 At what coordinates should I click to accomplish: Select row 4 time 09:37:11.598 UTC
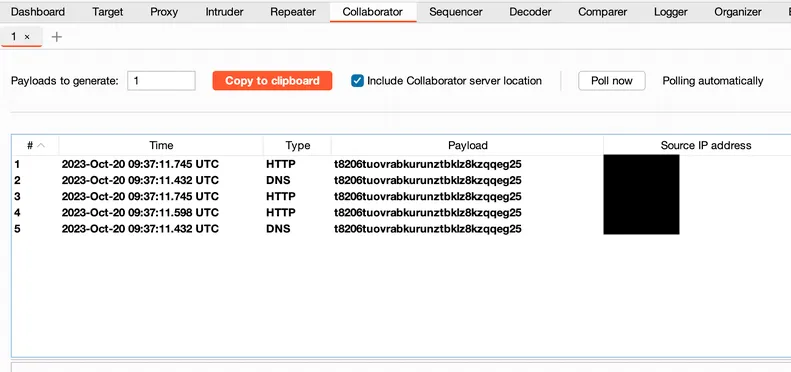(140, 212)
